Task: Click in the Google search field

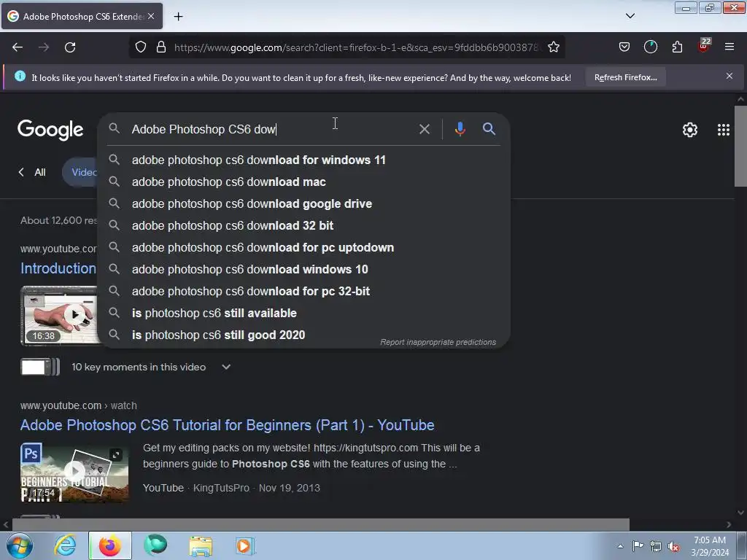Action: click(271, 129)
